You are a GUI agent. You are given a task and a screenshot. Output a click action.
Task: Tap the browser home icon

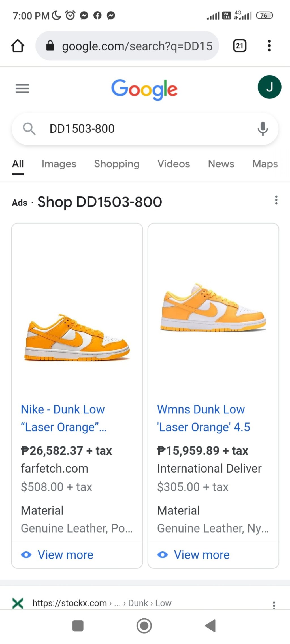pos(18,46)
